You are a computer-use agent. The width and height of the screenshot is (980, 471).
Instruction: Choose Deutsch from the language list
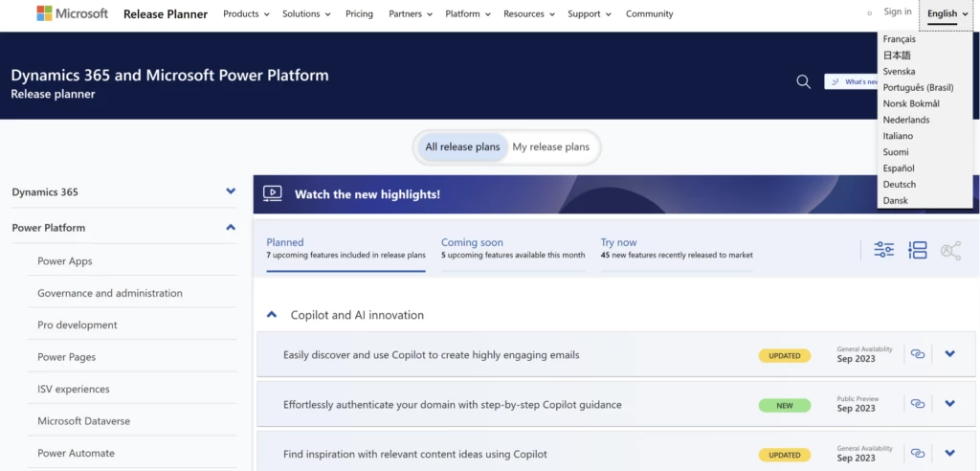pyautogui.click(x=900, y=185)
